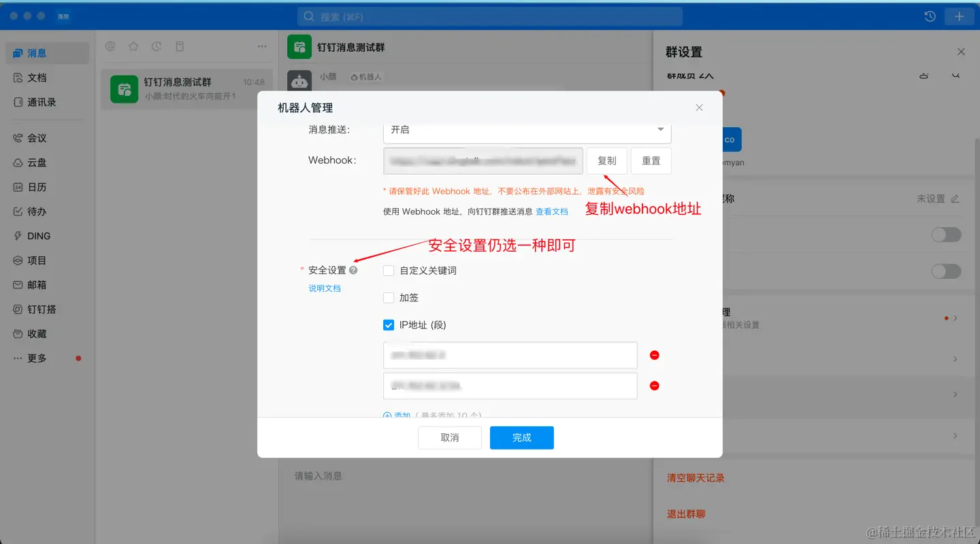Click 复制 to copy webhook address

607,161
